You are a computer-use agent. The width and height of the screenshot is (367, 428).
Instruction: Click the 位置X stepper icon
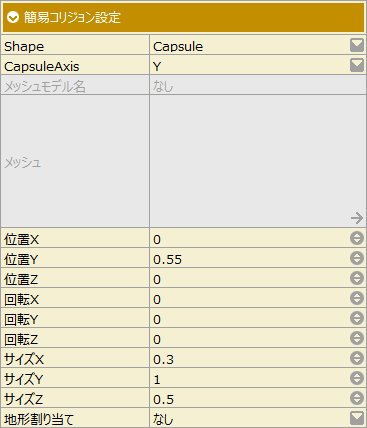point(357,238)
